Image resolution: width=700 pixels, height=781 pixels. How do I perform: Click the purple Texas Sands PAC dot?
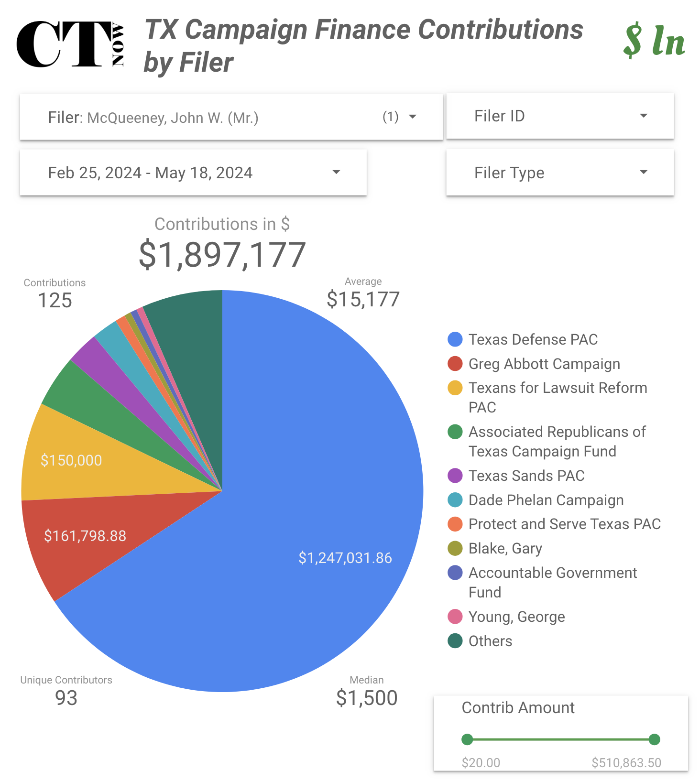(455, 476)
